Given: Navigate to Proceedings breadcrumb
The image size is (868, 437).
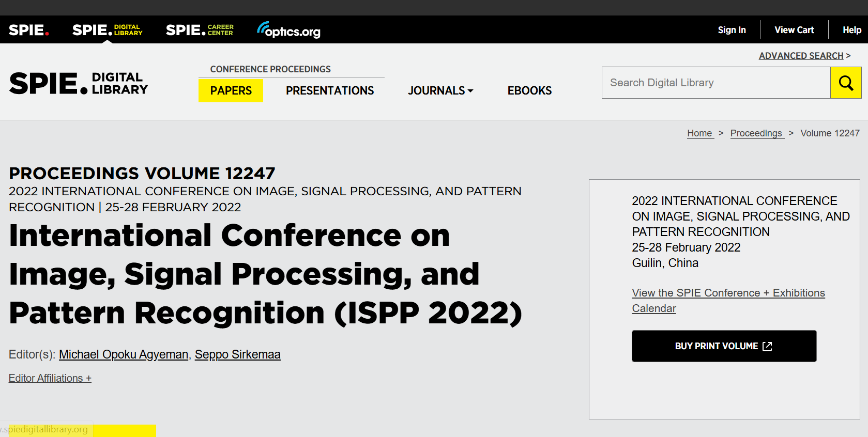Looking at the screenshot, I should 756,133.
